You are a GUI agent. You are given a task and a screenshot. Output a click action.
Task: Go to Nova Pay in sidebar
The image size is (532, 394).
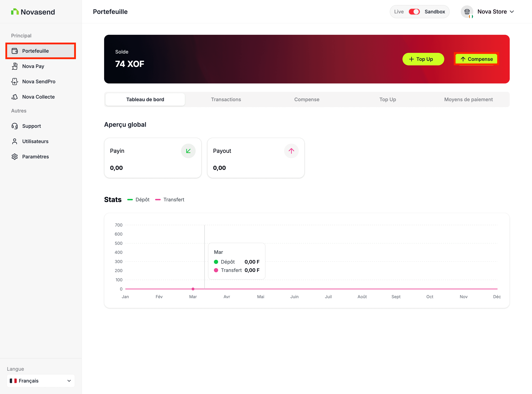pos(41,66)
